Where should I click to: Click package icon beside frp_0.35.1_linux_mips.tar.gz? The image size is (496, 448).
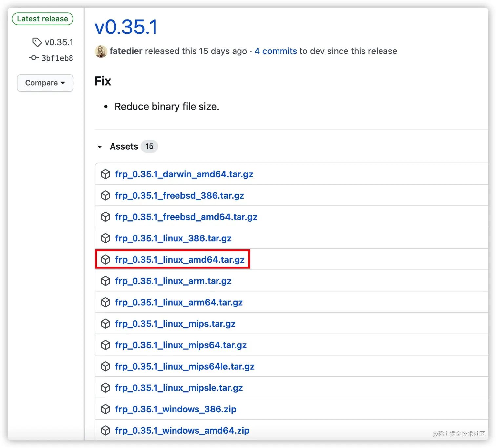point(105,323)
